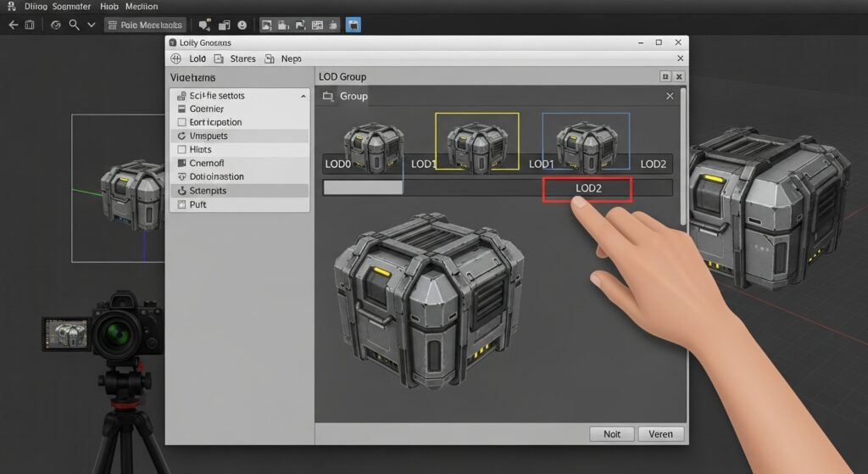The width and height of the screenshot is (868, 474).
Task: Toggle the Hiots checkbox
Action: pyautogui.click(x=181, y=149)
